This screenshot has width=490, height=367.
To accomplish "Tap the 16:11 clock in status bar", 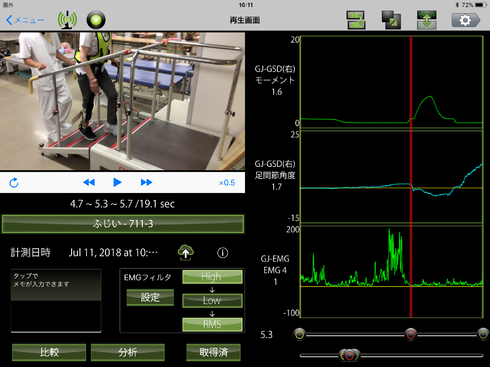I will point(246,5).
